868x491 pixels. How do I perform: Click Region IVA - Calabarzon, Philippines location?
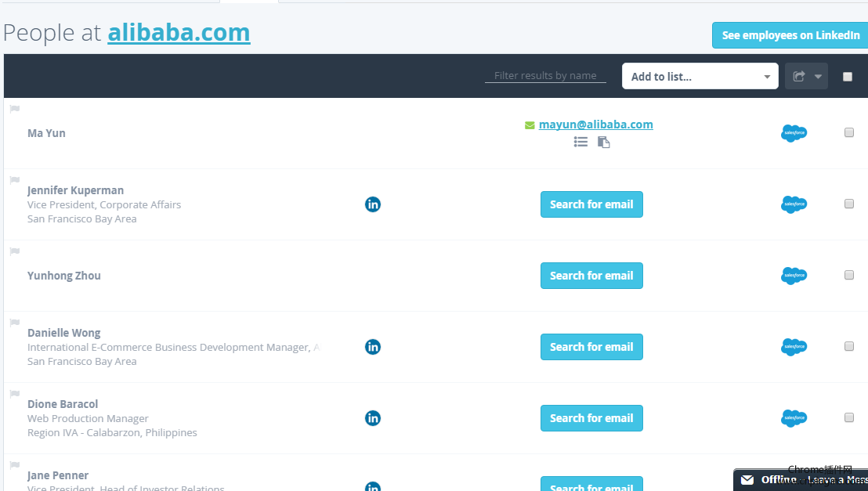coord(112,432)
